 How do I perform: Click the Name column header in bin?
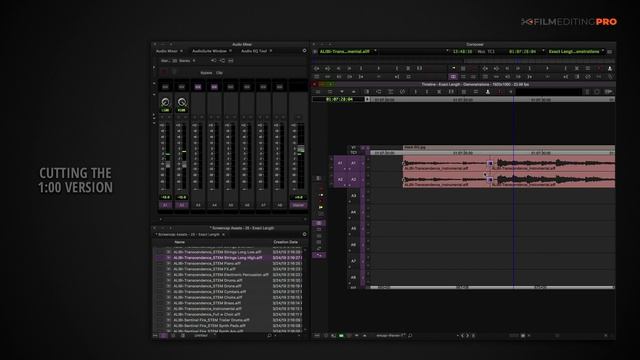coord(180,242)
